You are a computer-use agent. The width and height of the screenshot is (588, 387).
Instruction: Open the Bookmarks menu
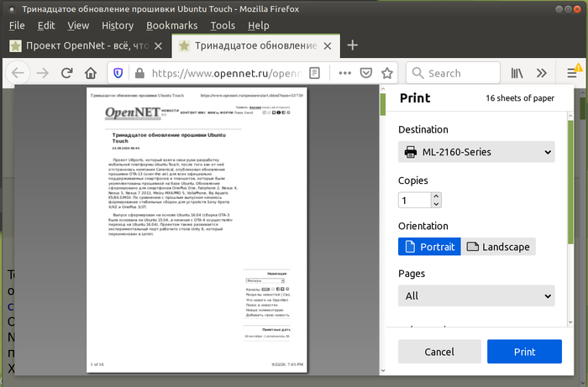(171, 25)
